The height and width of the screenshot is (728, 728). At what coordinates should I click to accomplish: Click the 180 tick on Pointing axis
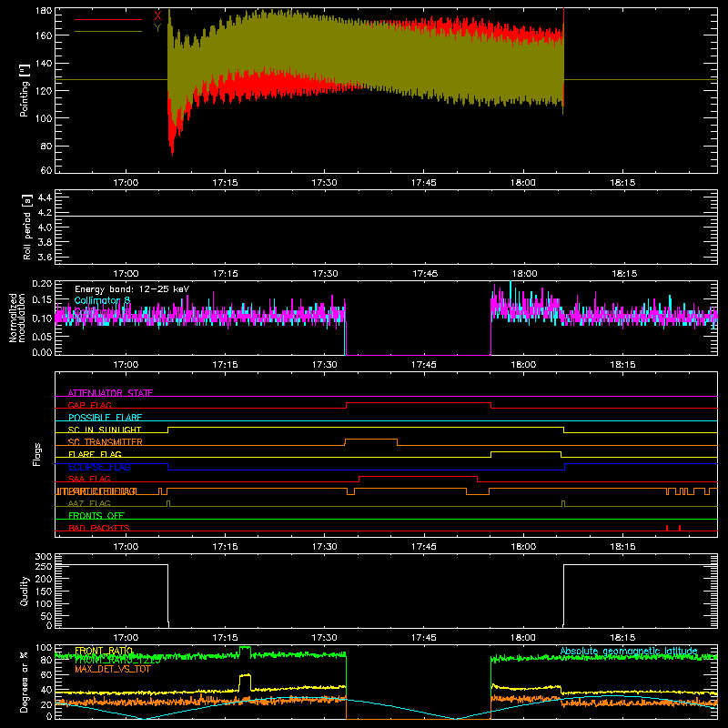[x=44, y=10]
